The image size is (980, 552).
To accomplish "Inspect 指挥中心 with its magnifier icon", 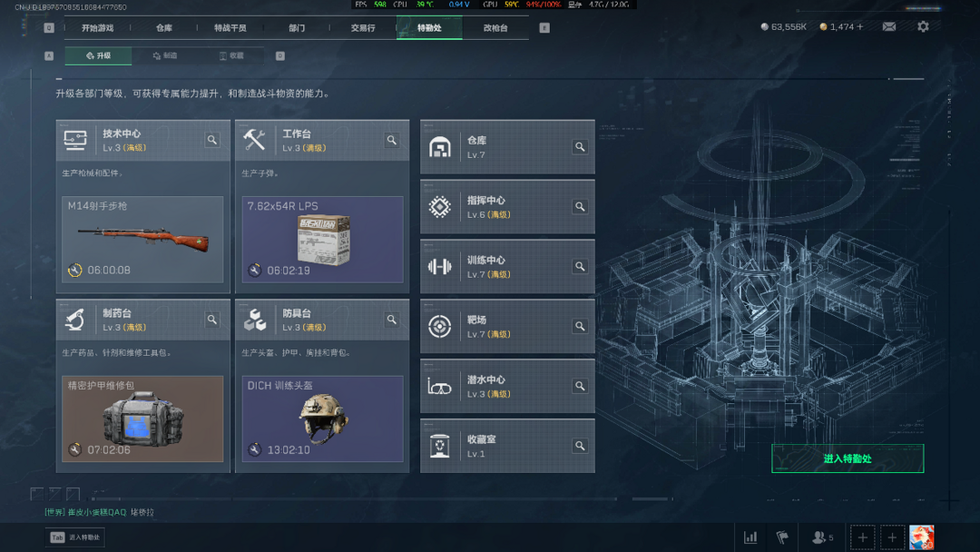I will (580, 207).
